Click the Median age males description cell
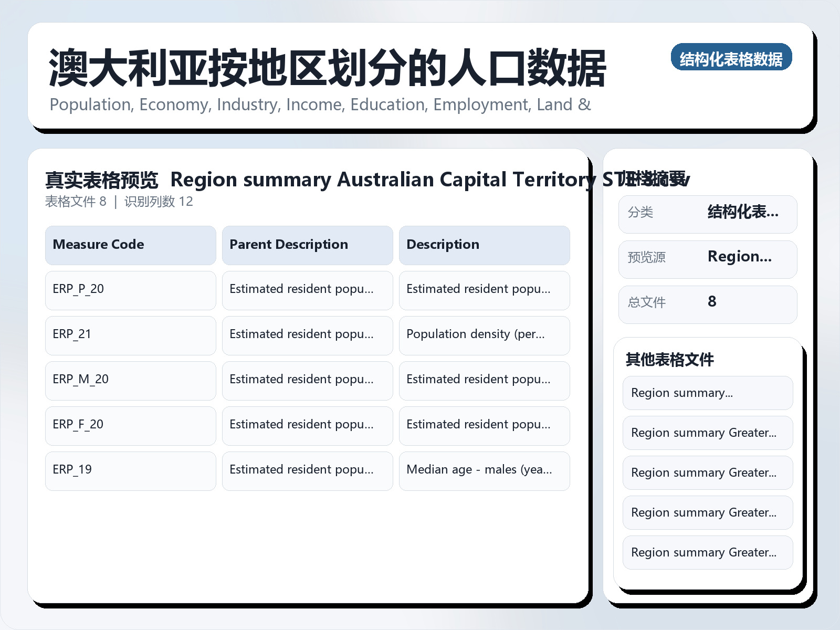 (484, 471)
